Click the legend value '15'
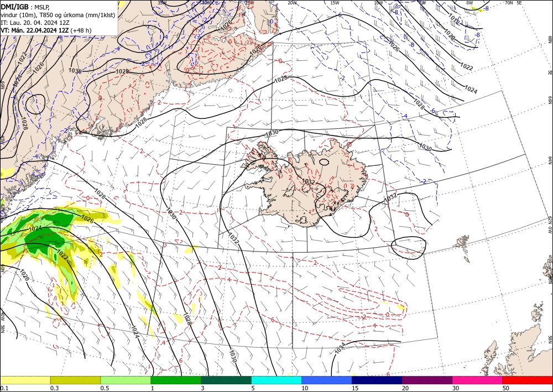This screenshot has height=392, width=553. click(355, 388)
